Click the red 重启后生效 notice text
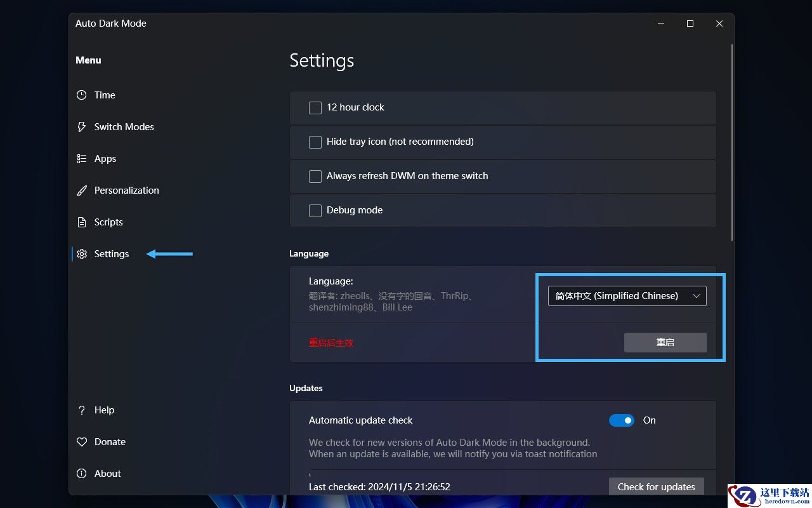The image size is (812, 508). pyautogui.click(x=331, y=343)
